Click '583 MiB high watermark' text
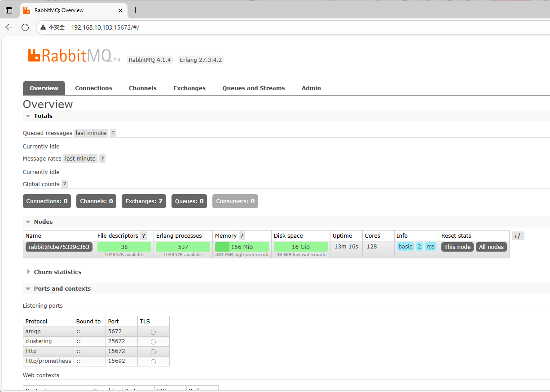This screenshot has height=392, width=550. click(x=242, y=255)
